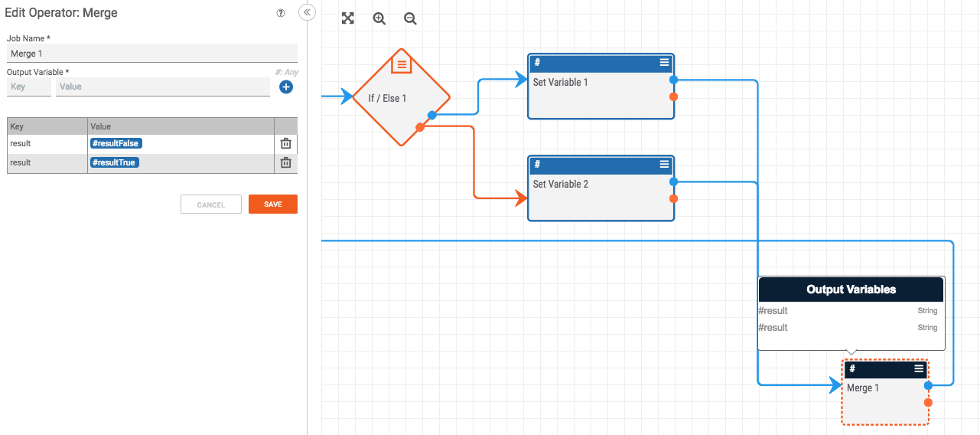
Task: Click Merge 1 orange failure output port
Action: (x=928, y=403)
